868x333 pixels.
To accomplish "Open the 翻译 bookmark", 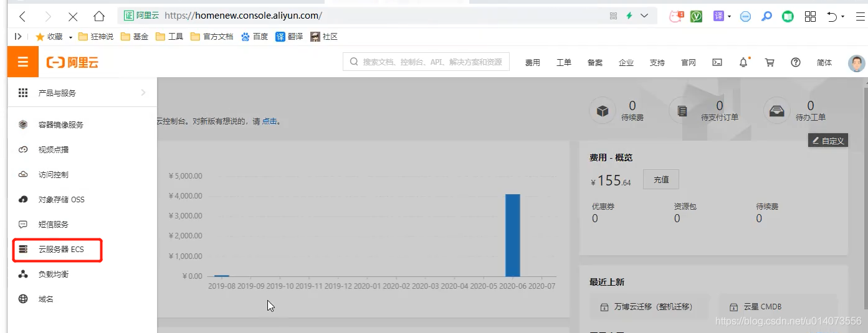I will (289, 37).
